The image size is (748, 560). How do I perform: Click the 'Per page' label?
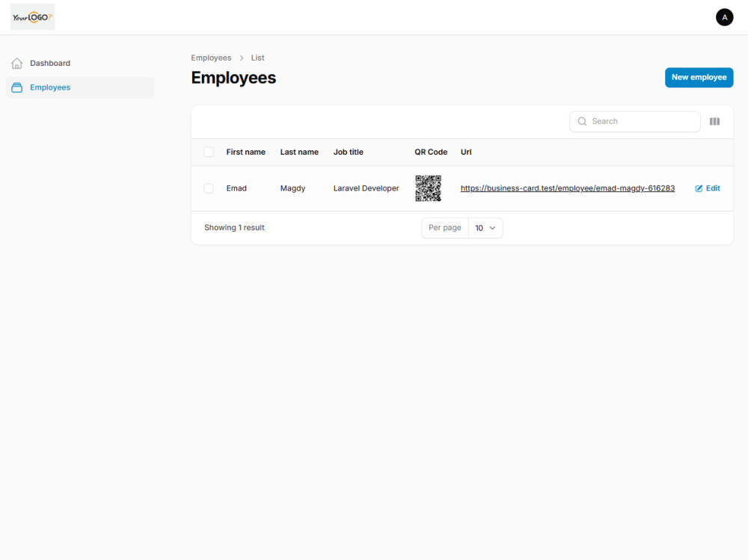click(444, 227)
